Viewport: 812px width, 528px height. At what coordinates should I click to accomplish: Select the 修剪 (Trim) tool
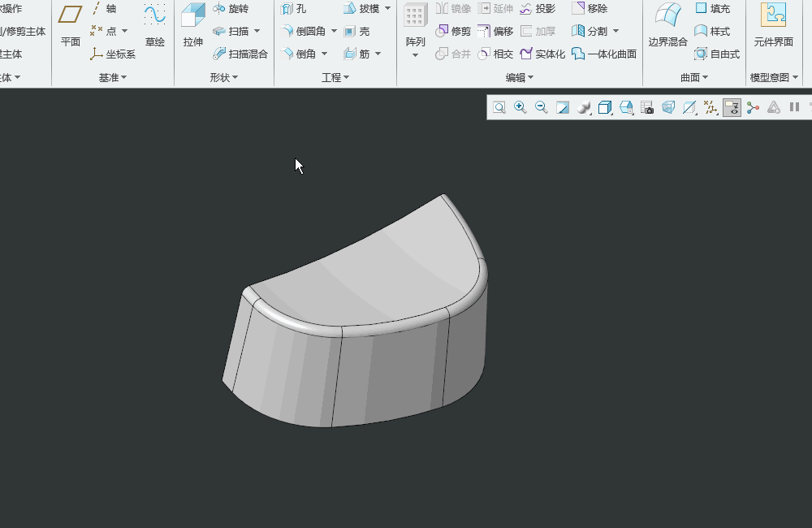tap(454, 31)
